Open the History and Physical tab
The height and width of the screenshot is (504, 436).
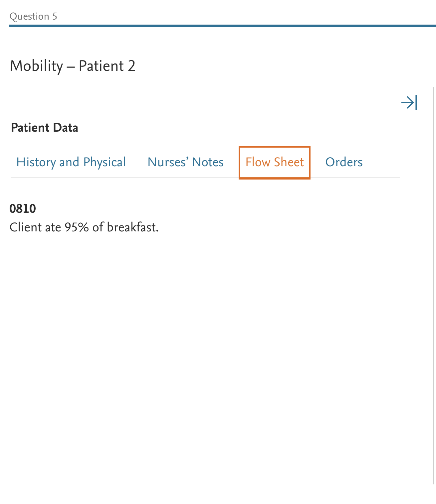point(71,162)
